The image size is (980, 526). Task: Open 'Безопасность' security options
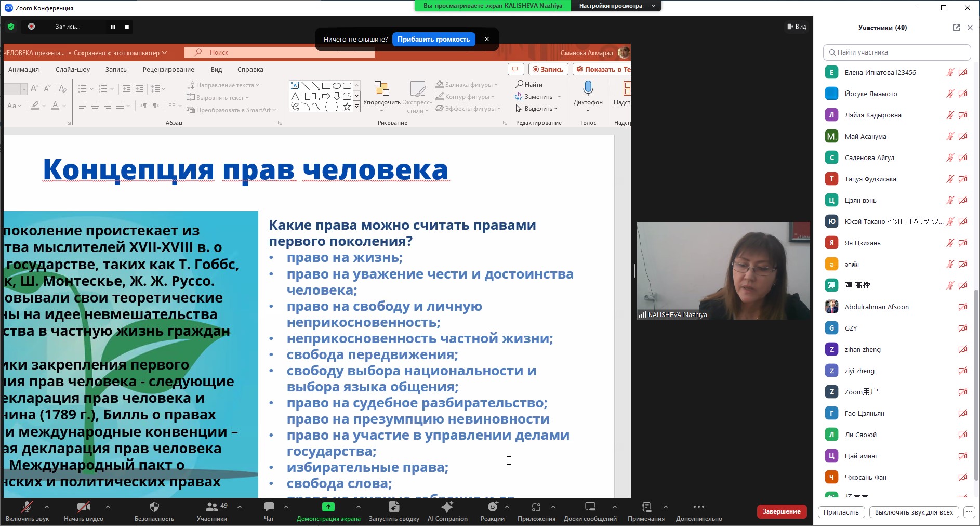pos(154,511)
